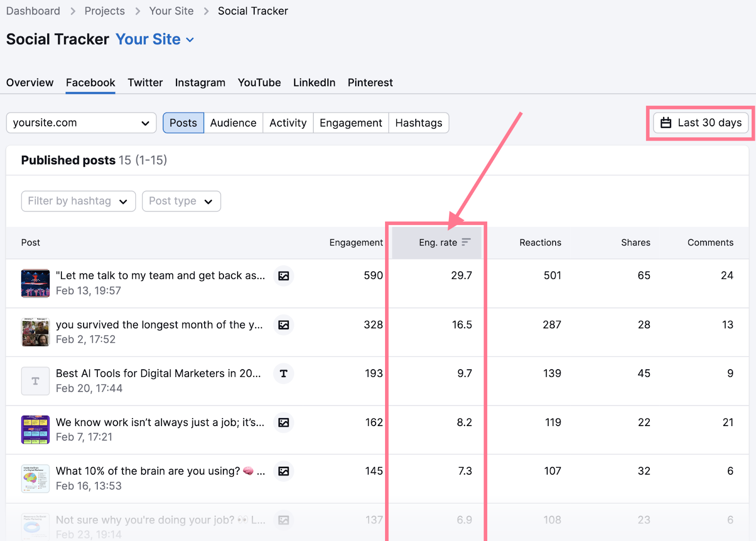The height and width of the screenshot is (541, 756).
Task: Click sort icon in Eng. rate header
Action: pos(466,242)
